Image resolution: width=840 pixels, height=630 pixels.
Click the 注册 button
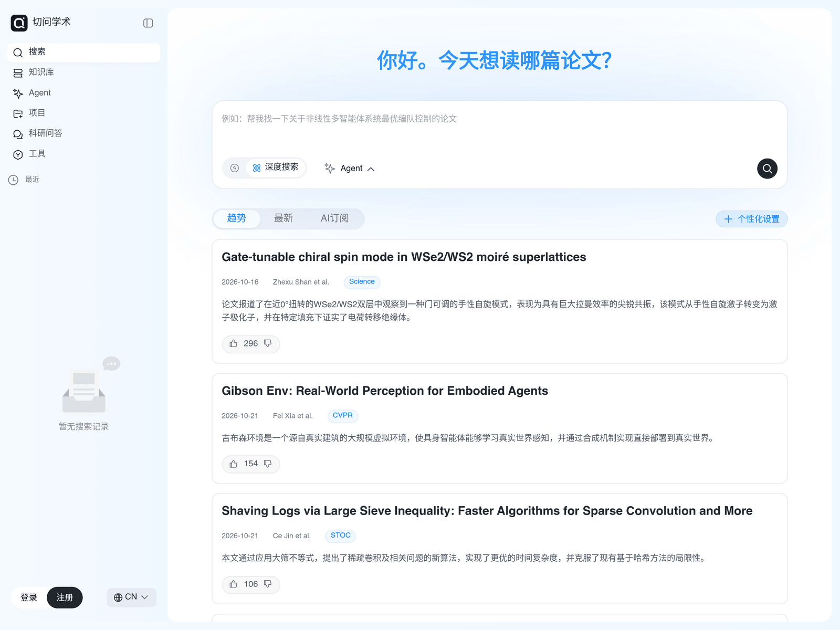pyautogui.click(x=65, y=597)
